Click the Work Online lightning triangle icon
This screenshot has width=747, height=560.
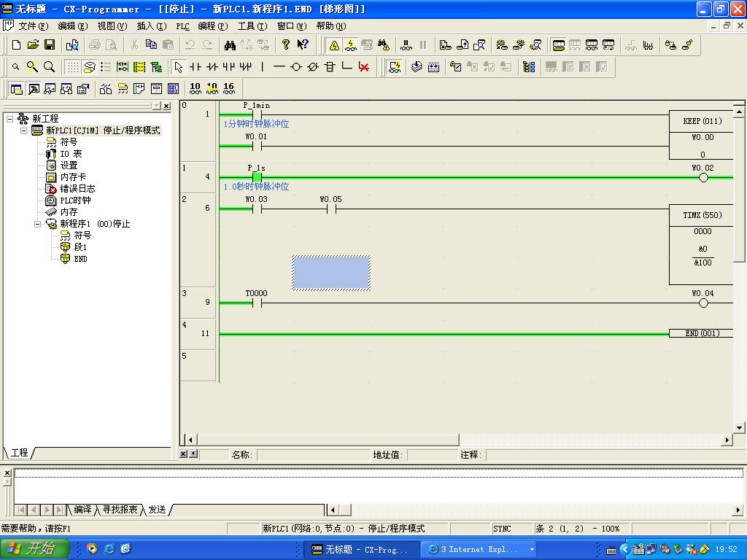(334, 45)
